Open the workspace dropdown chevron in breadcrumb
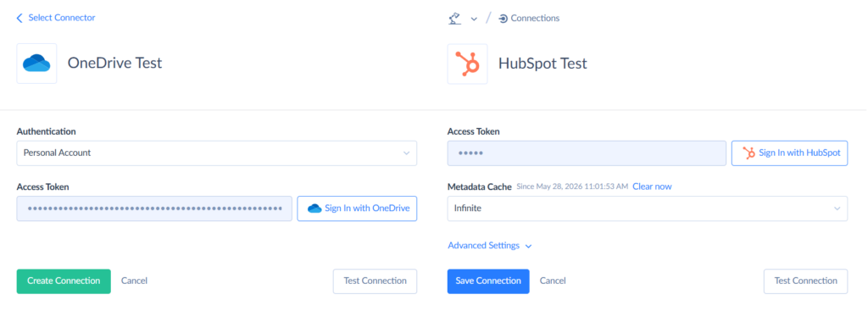868x317 pixels. (x=474, y=19)
